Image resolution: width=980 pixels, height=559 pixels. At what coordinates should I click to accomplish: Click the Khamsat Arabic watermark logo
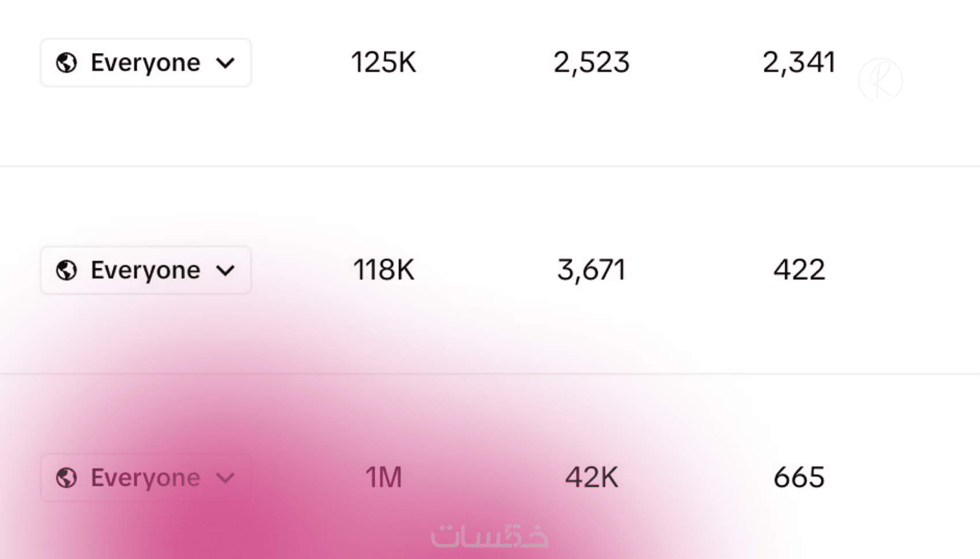pyautogui.click(x=490, y=535)
